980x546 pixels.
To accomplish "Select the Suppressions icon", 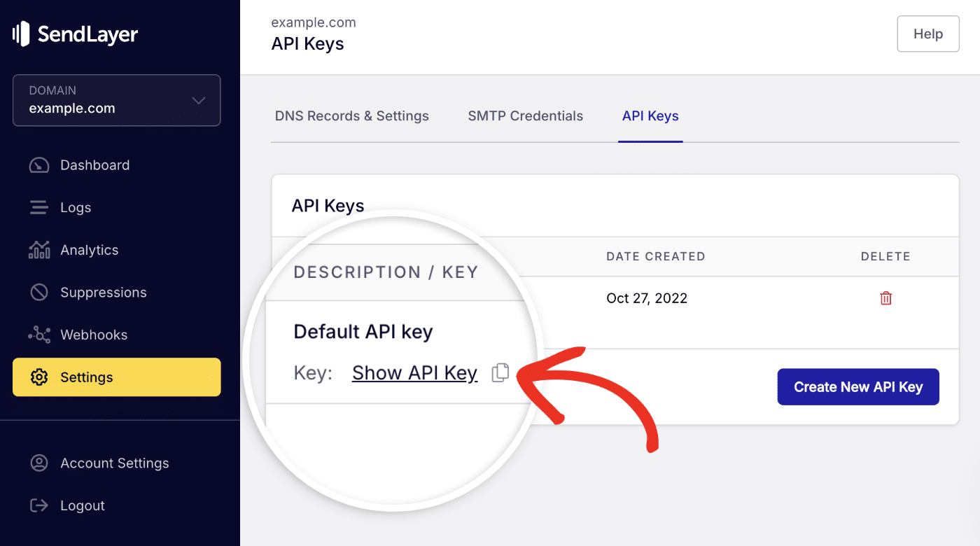I will pyautogui.click(x=39, y=292).
